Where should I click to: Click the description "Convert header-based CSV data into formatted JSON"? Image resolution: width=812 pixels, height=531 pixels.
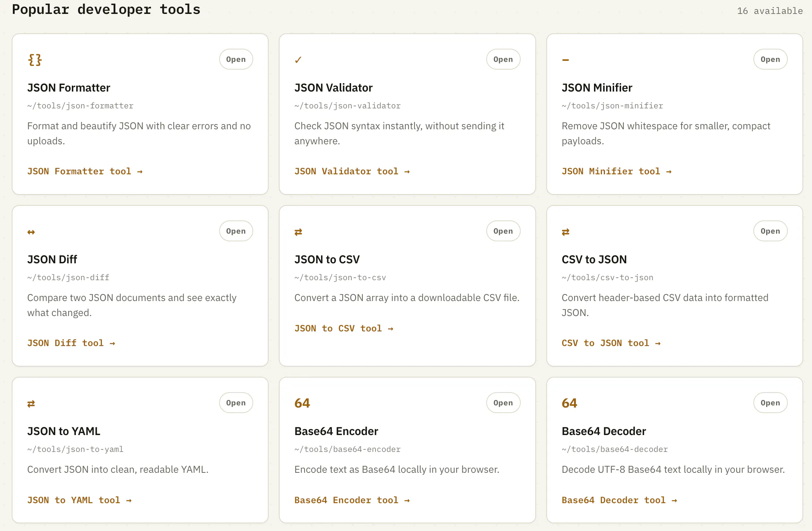[x=665, y=305]
